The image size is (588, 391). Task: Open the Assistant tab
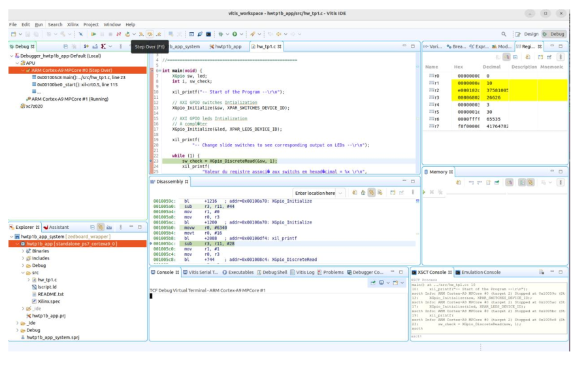(x=56, y=227)
